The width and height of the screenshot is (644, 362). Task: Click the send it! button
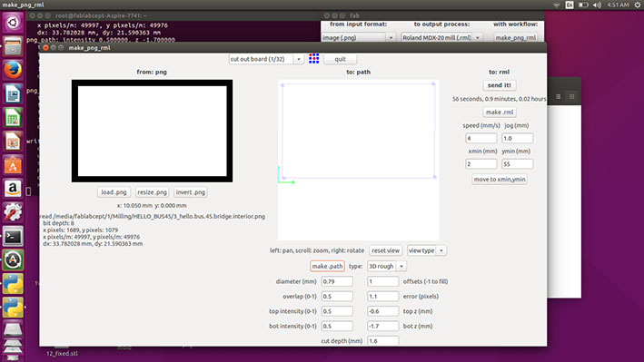point(499,85)
